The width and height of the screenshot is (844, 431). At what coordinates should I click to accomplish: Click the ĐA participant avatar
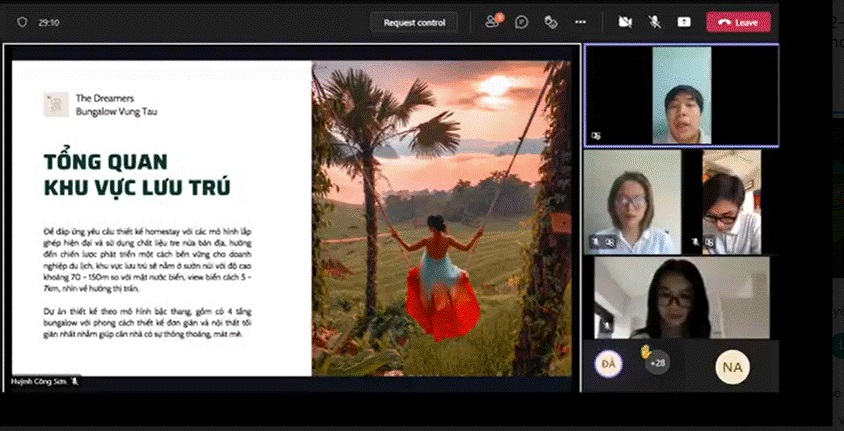point(606,365)
